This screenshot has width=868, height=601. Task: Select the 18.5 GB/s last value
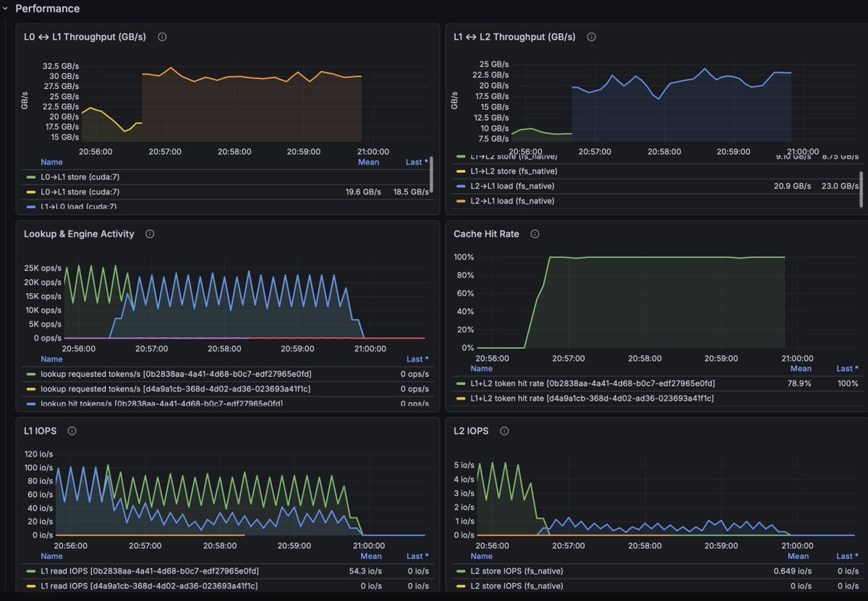411,192
